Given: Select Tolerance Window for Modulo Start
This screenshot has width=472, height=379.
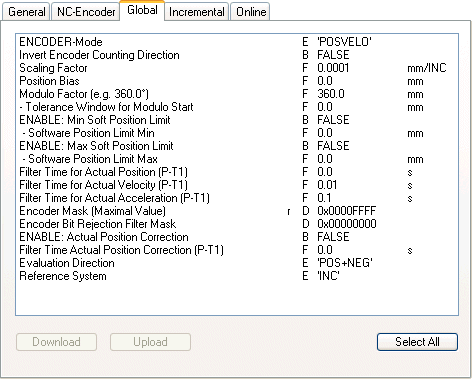Looking at the screenshot, I should pos(237,107).
